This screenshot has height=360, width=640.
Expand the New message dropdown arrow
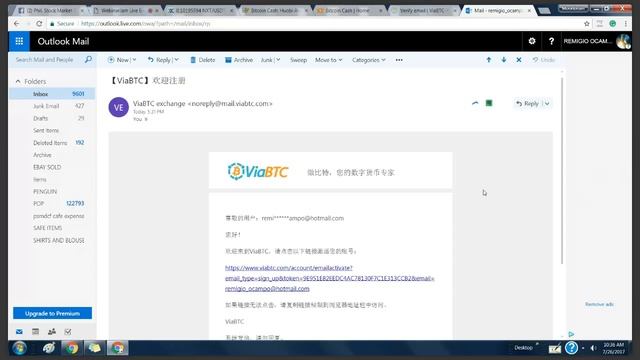[x=134, y=60]
